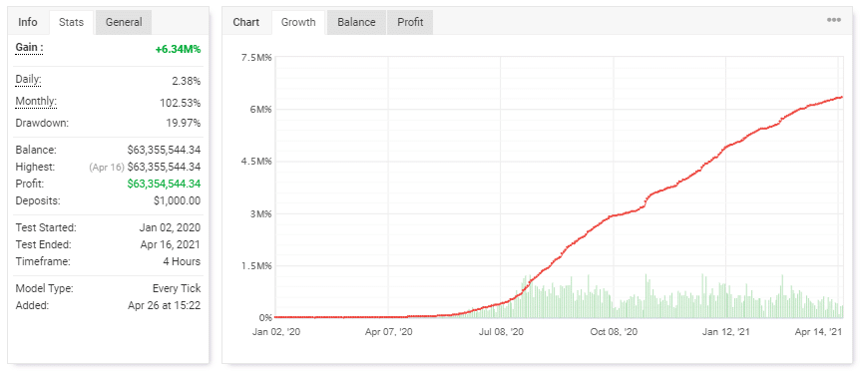Screen dimensions: 868x375
Task: Click the +6.34M% gain value
Action: tap(178, 49)
